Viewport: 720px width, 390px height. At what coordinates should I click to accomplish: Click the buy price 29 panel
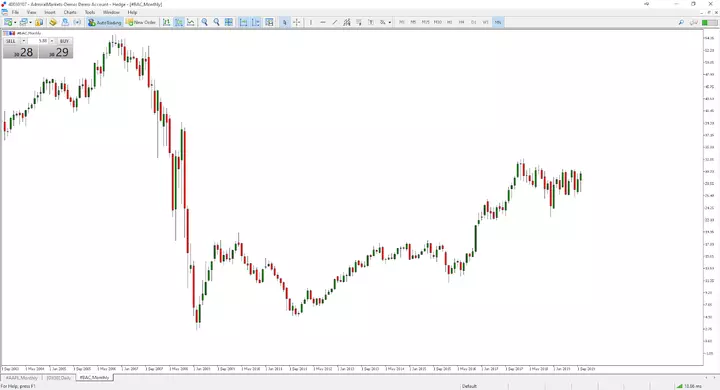click(56, 52)
